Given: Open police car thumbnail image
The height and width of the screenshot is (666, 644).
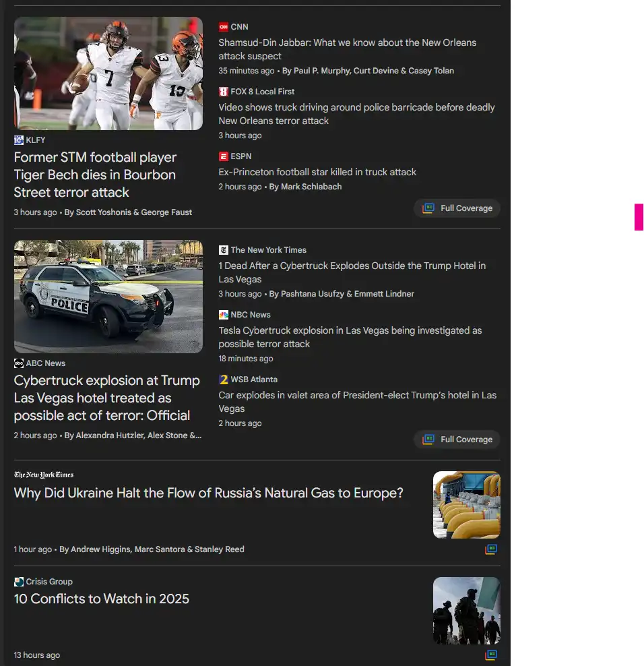Looking at the screenshot, I should (108, 297).
